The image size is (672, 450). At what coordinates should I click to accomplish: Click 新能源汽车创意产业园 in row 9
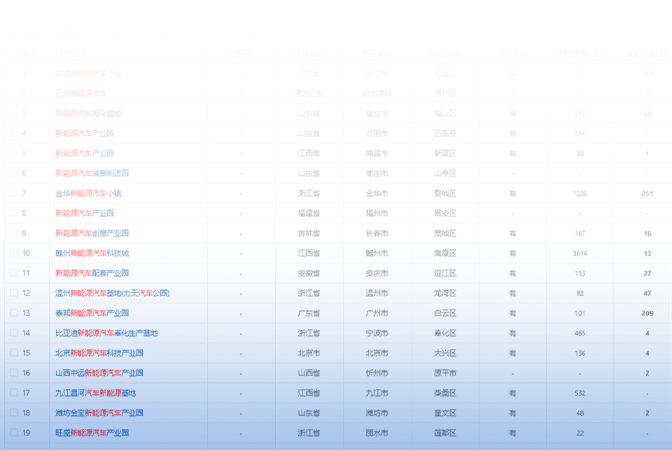[x=92, y=233]
